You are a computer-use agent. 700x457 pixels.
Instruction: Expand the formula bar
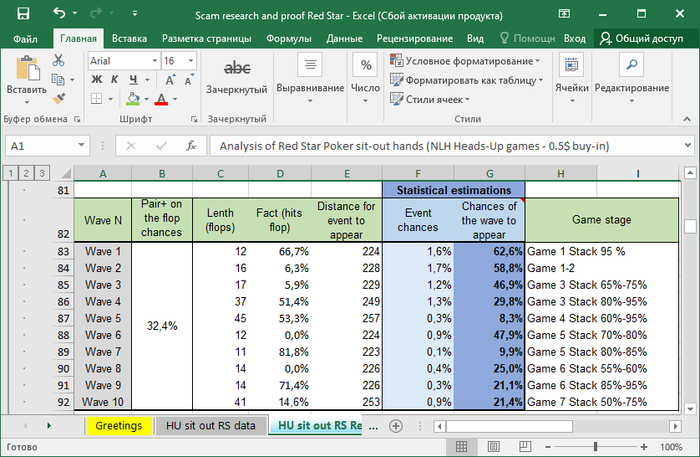[688, 145]
